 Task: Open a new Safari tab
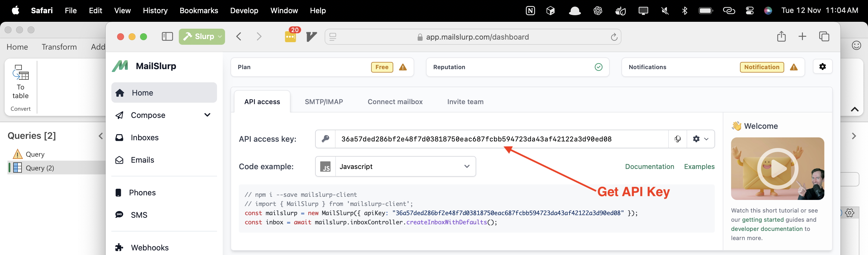802,36
